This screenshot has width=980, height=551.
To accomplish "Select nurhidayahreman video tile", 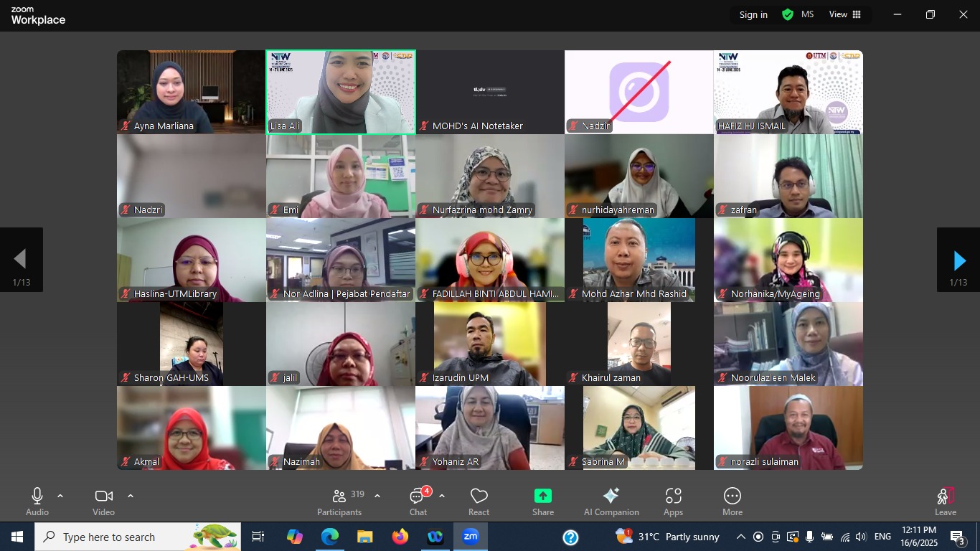I will (x=639, y=176).
